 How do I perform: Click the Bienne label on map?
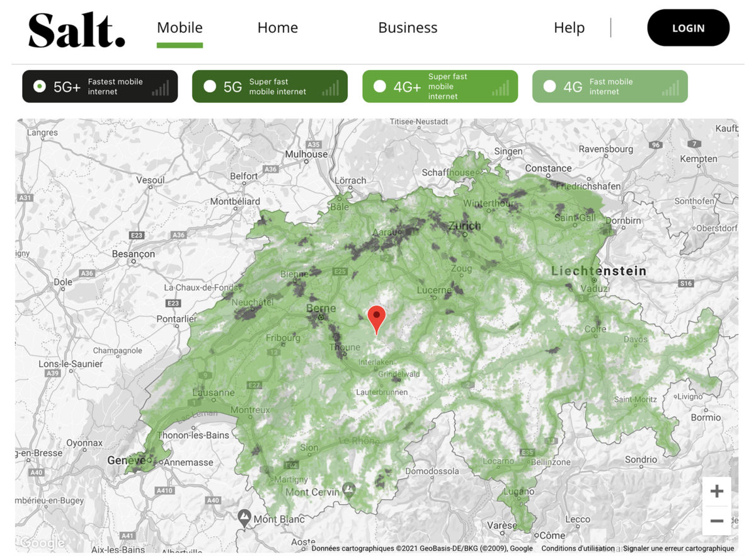pyautogui.click(x=295, y=274)
